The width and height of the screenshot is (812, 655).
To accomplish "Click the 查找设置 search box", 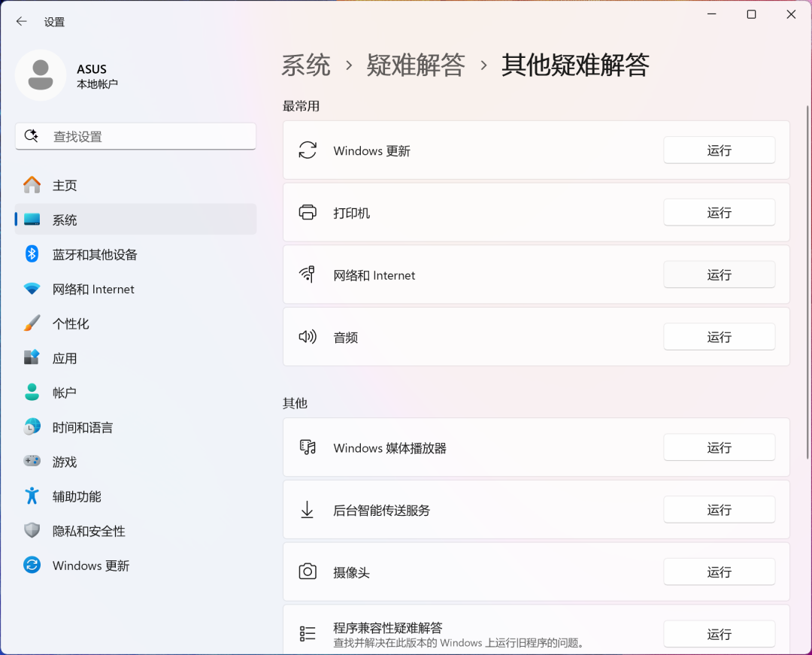I will tap(143, 136).
